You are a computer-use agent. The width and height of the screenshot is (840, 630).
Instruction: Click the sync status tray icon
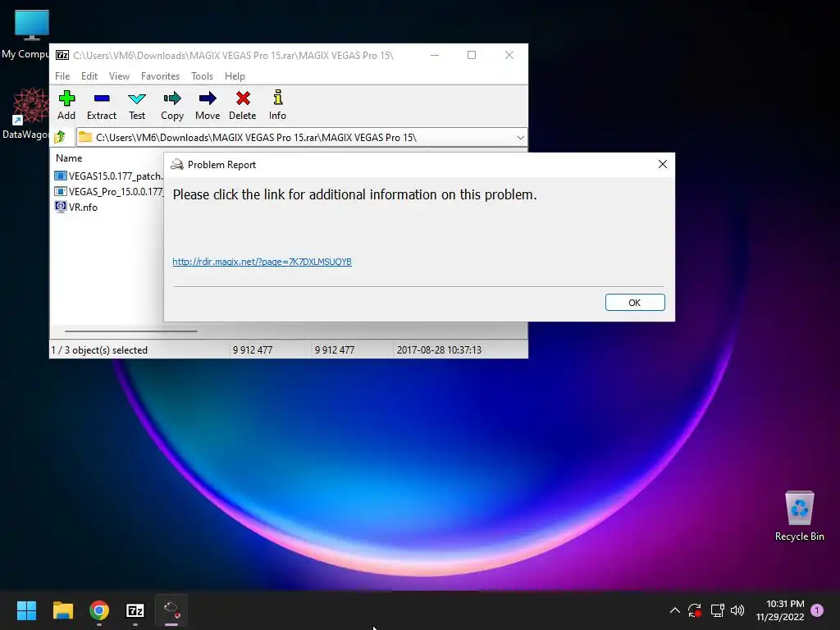coord(695,610)
